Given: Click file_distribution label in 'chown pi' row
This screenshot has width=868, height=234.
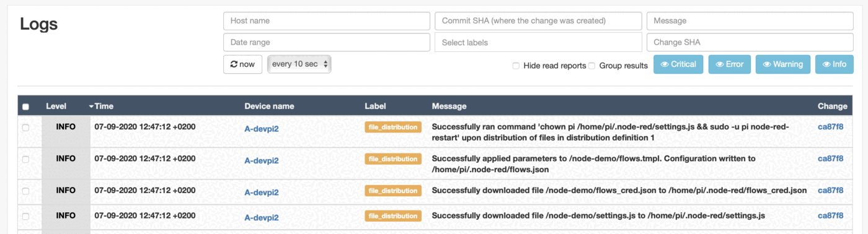Looking at the screenshot, I should click(393, 127).
